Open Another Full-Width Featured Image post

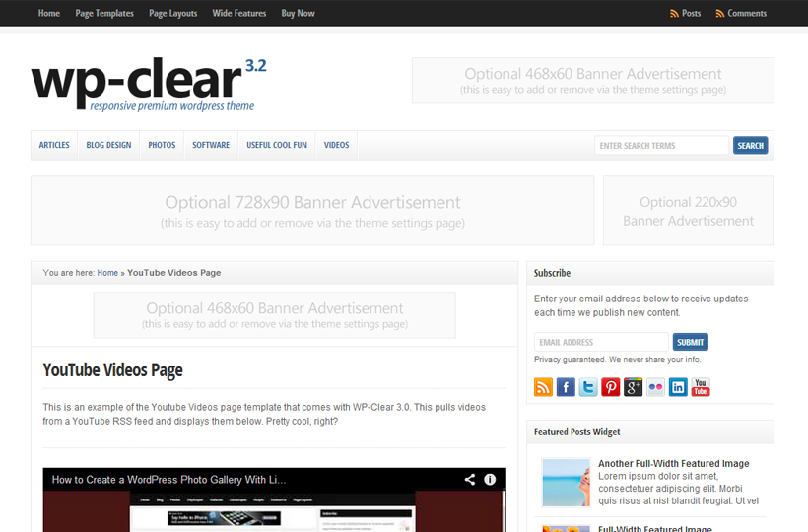point(674,463)
